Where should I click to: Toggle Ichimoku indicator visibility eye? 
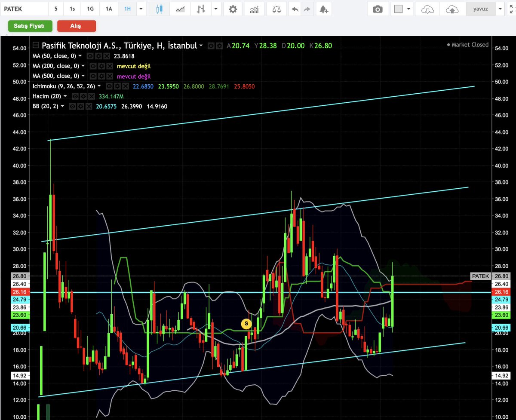(x=109, y=86)
